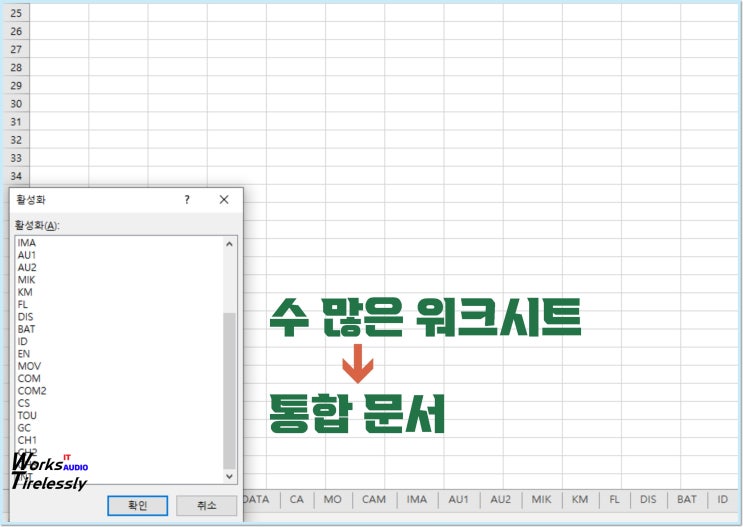This screenshot has width=743, height=527.
Task: Select row header 32
Action: click(16, 140)
